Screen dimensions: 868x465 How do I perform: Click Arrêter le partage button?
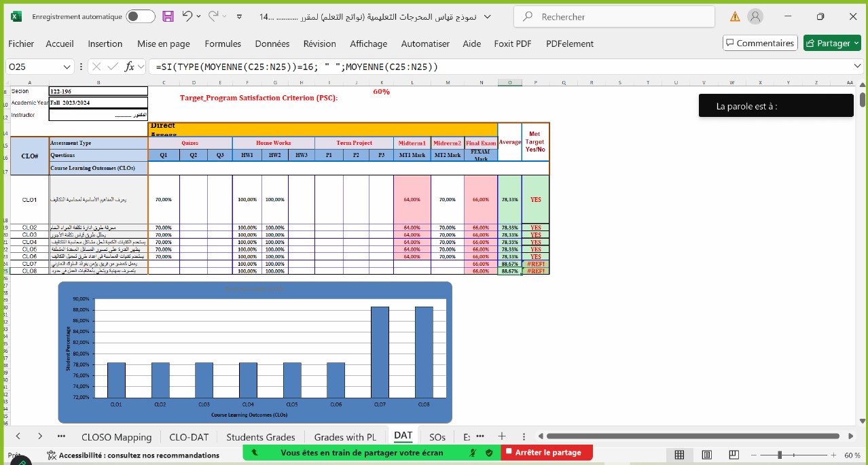(x=547, y=452)
